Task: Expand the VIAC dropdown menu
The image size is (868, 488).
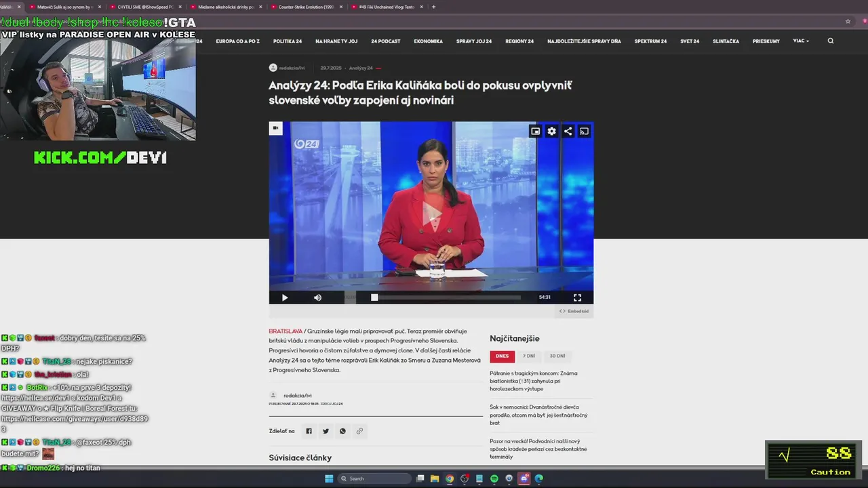Action: pos(801,41)
